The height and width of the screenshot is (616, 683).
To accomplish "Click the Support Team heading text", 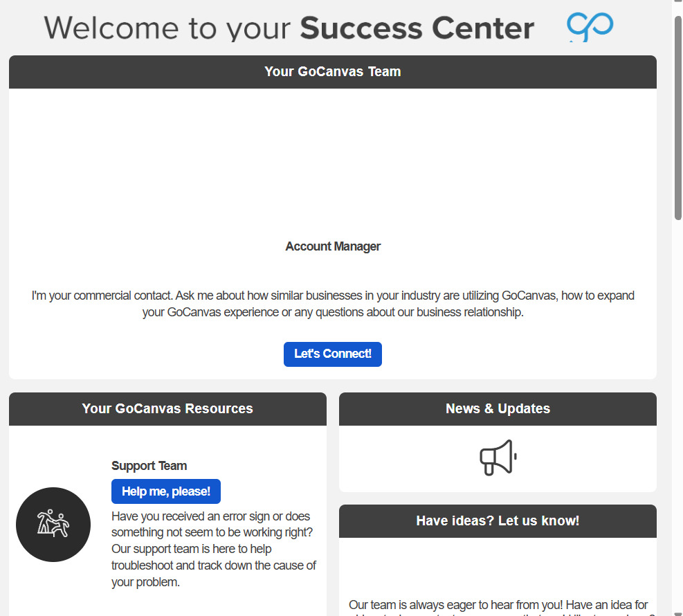I will tap(149, 466).
